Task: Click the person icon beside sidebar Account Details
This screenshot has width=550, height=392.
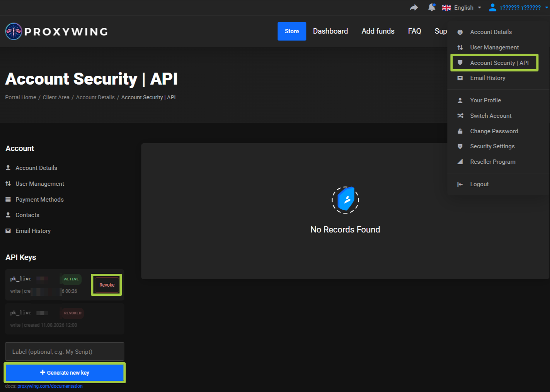Action: coord(8,168)
